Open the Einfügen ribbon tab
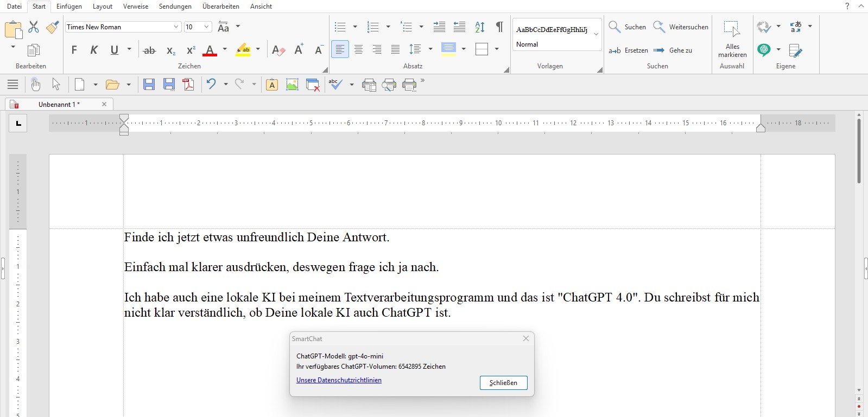 tap(69, 7)
